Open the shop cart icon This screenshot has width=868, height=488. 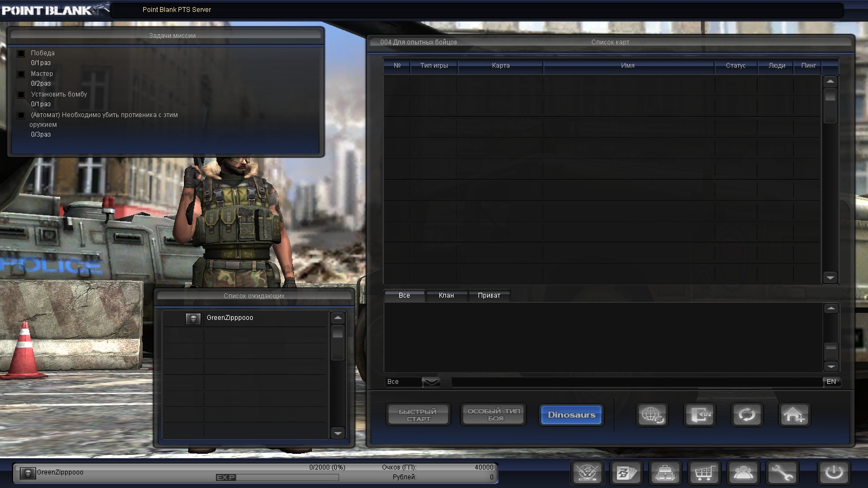[x=704, y=473]
